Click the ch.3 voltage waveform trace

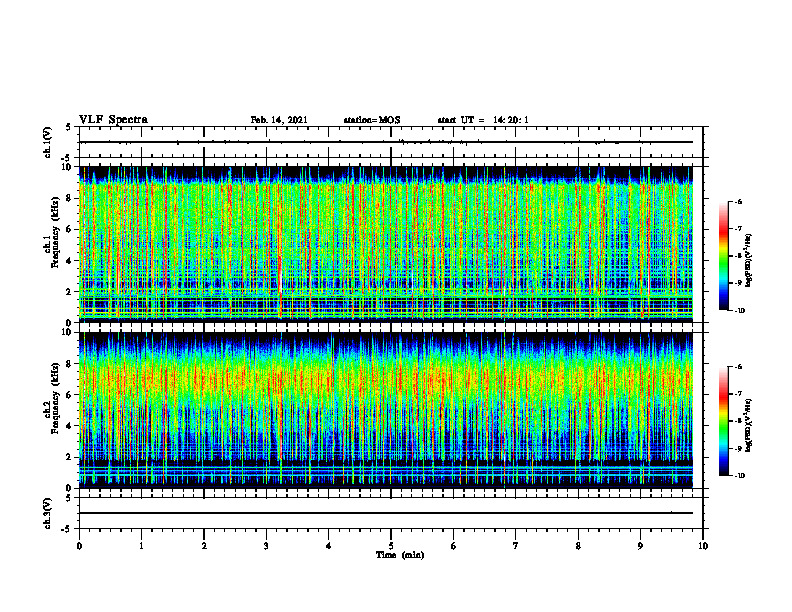[386, 513]
